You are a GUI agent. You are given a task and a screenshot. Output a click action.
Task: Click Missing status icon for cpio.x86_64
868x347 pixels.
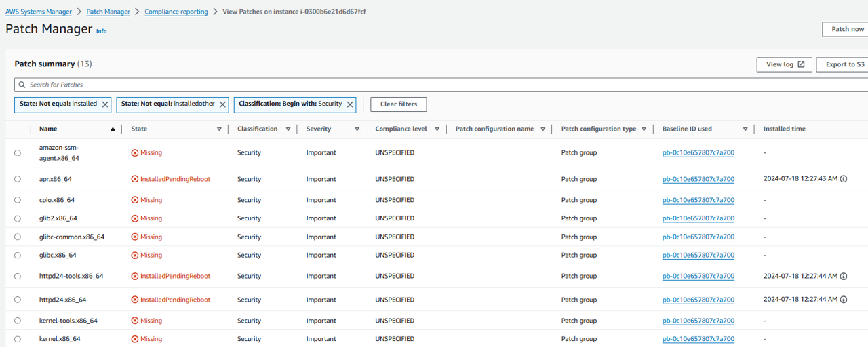click(134, 200)
